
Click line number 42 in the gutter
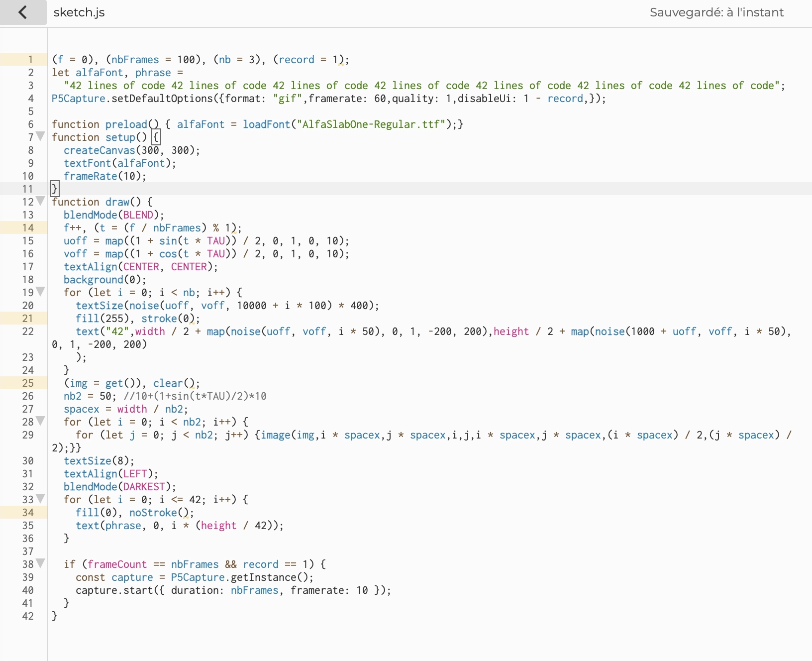tap(28, 616)
